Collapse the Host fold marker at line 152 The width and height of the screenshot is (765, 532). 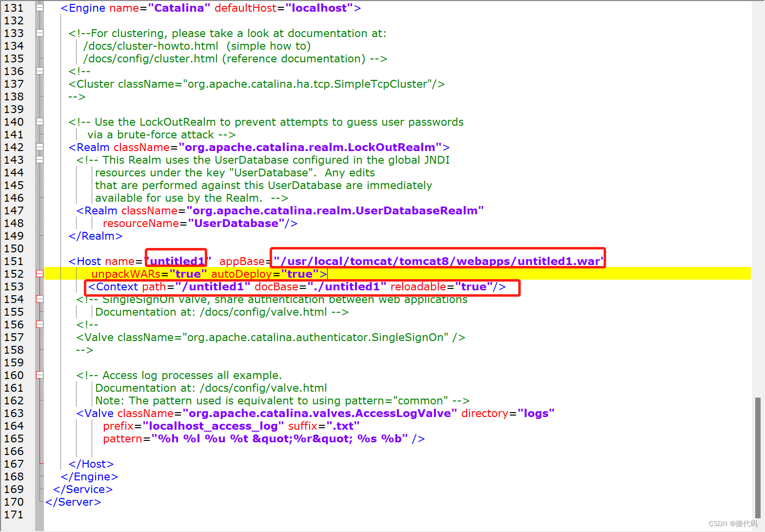pyautogui.click(x=39, y=274)
